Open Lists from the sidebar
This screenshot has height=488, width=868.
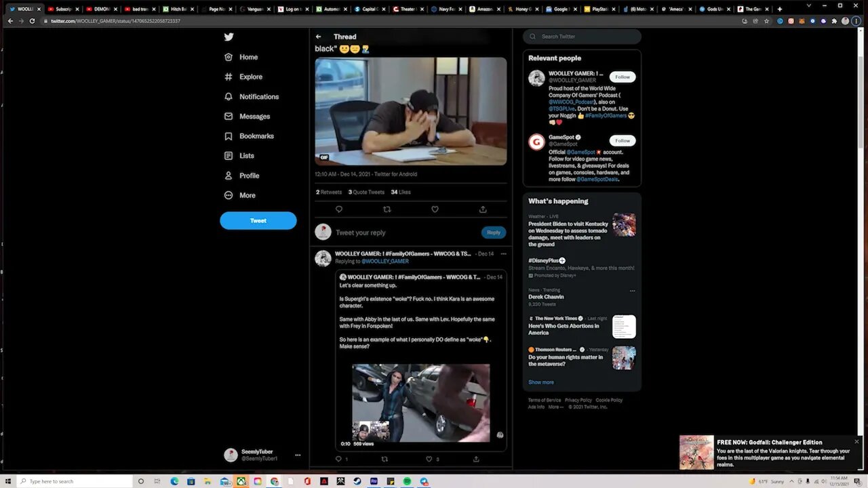pyautogui.click(x=239, y=155)
